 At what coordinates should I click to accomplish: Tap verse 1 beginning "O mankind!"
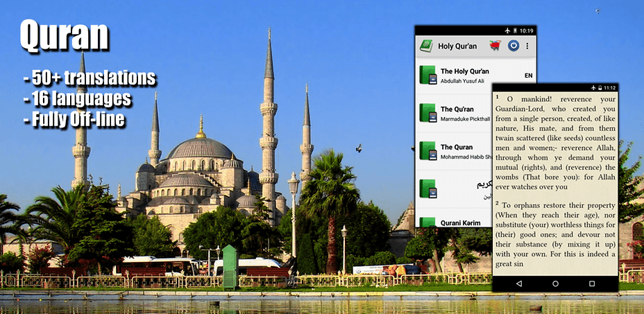tap(555, 142)
